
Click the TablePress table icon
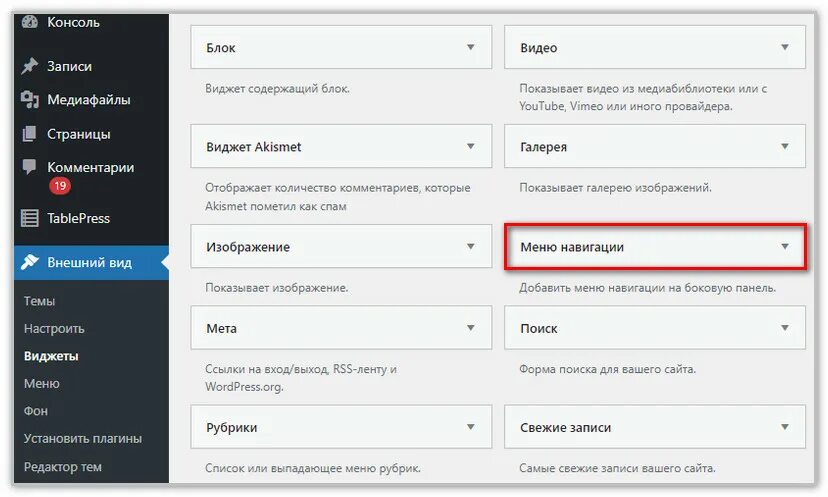[x=30, y=218]
